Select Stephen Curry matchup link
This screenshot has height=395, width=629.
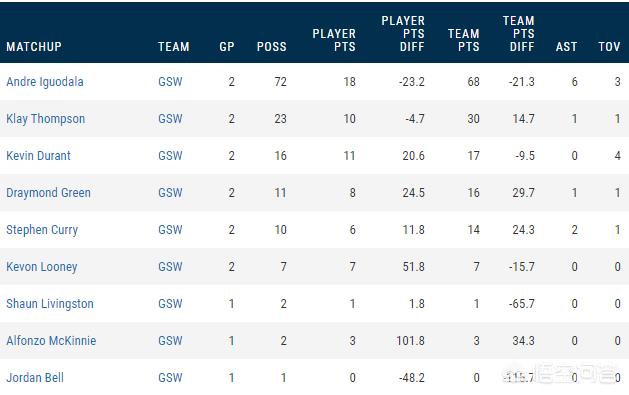coord(42,230)
